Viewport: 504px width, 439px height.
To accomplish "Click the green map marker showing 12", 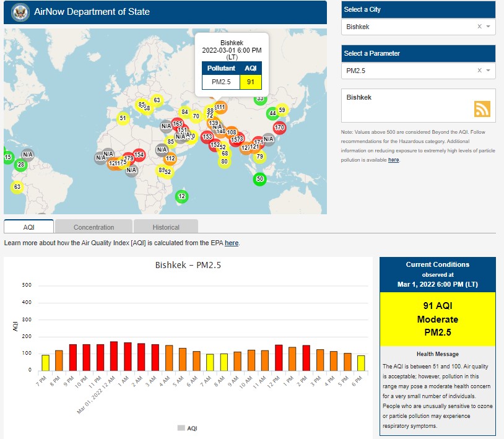I will point(181,197).
